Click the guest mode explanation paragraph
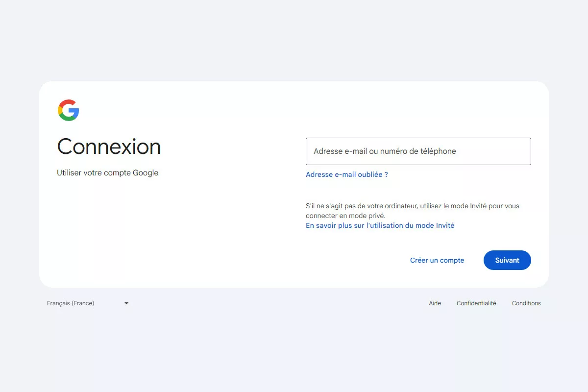The image size is (588, 392). click(x=412, y=206)
